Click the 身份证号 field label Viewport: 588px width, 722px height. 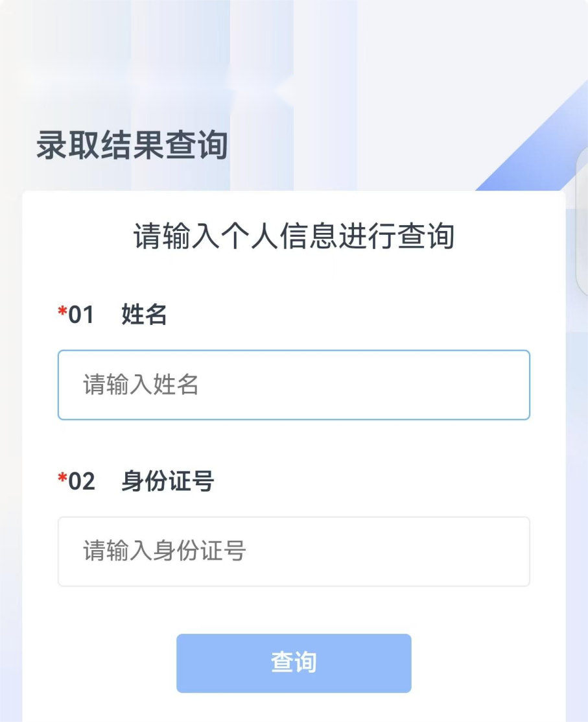coord(167,481)
